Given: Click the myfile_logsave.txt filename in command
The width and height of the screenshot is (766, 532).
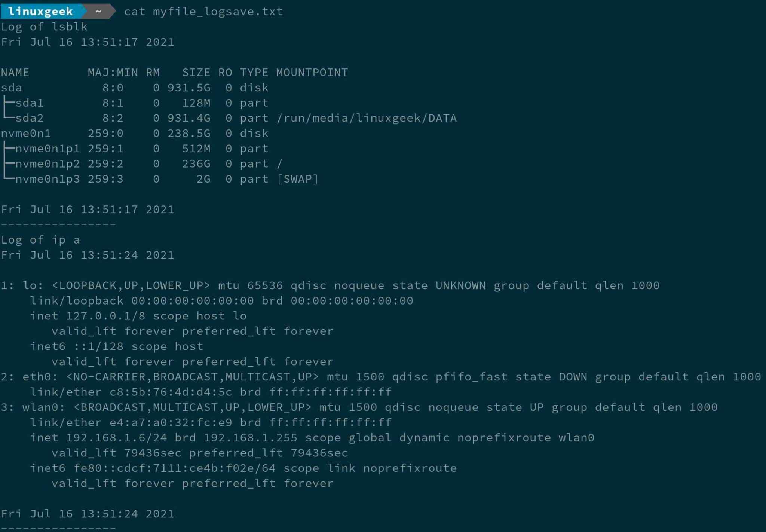Looking at the screenshot, I should 218,11.
